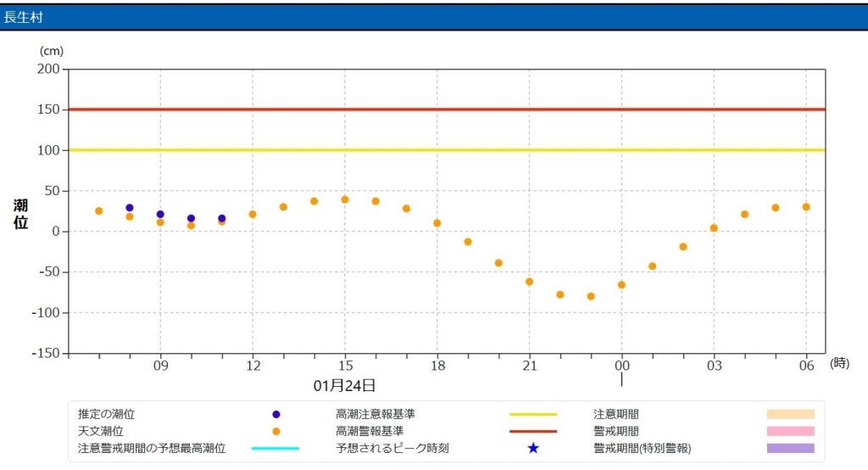Click the red warning-level line sample in the legend
Screen dimensions: 868x470
pos(533,431)
